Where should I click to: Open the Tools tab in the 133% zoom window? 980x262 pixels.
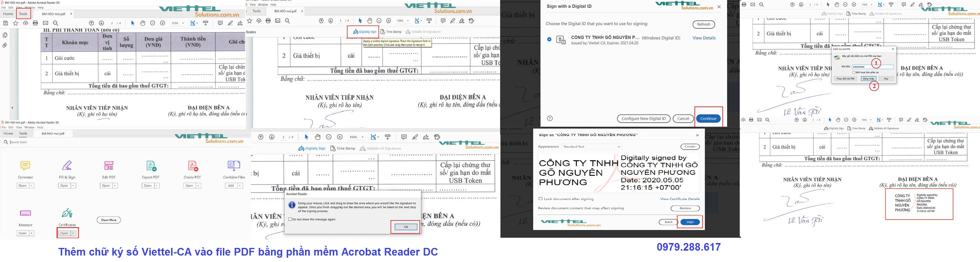tap(23, 14)
